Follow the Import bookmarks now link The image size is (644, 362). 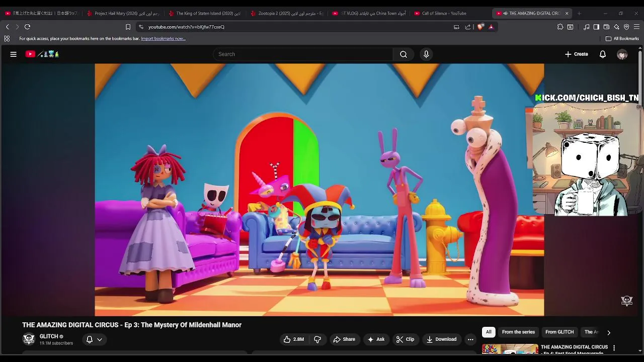163,39
